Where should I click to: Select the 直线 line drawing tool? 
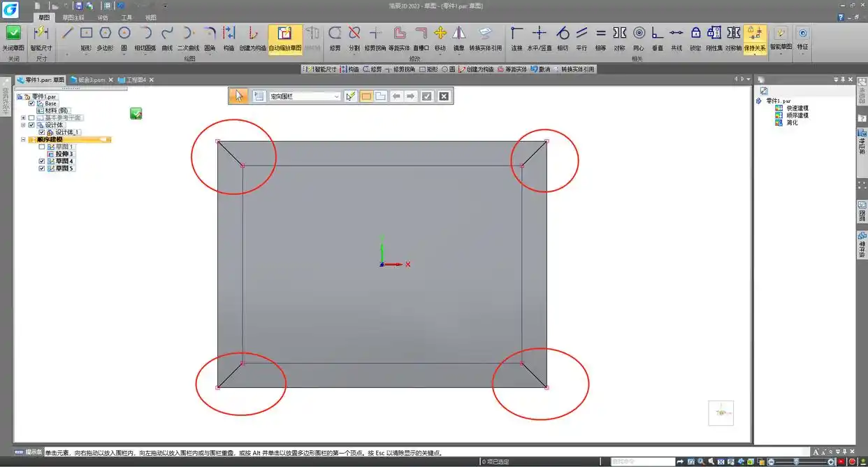67,33
